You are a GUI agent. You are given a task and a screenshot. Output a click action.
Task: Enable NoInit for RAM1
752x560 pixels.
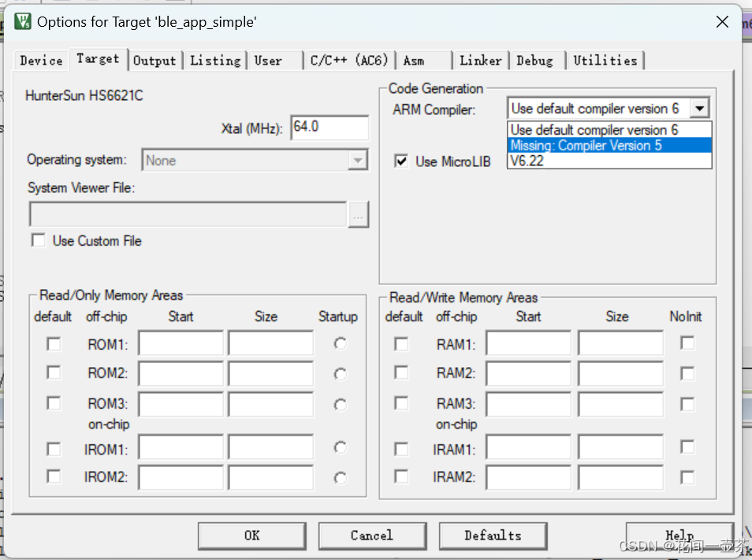(687, 343)
